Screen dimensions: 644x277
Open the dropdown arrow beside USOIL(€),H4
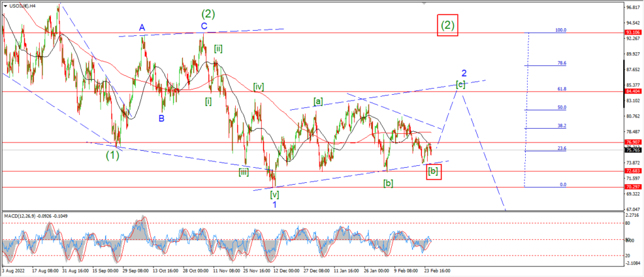[5, 5]
